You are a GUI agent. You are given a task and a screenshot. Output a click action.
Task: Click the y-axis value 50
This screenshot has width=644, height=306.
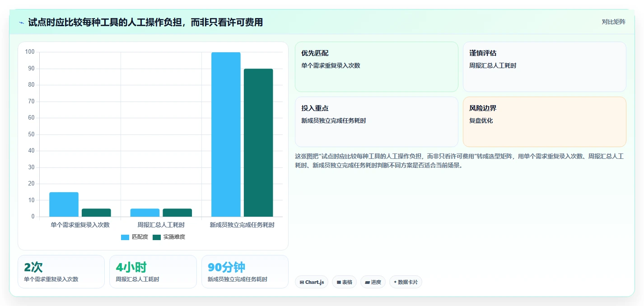(31, 134)
